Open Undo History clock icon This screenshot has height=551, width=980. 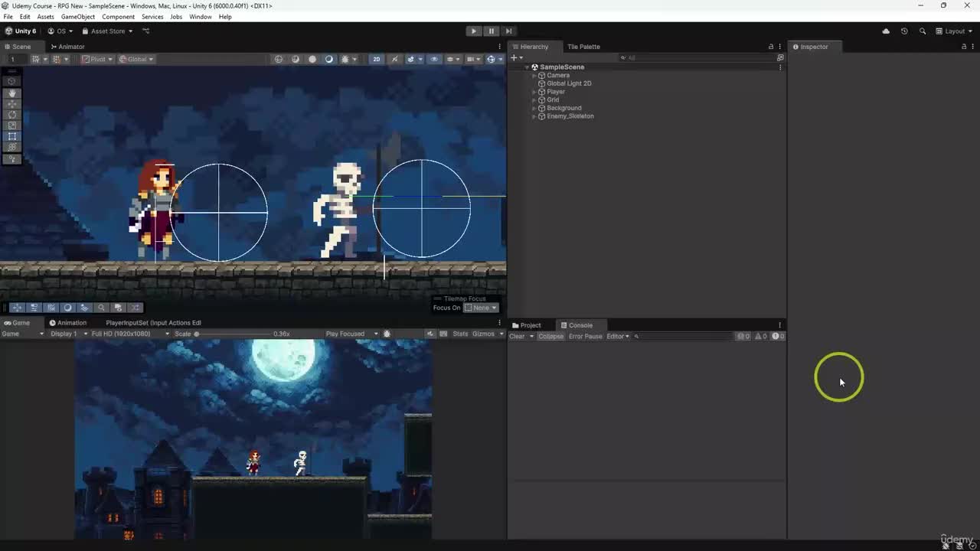click(x=904, y=31)
